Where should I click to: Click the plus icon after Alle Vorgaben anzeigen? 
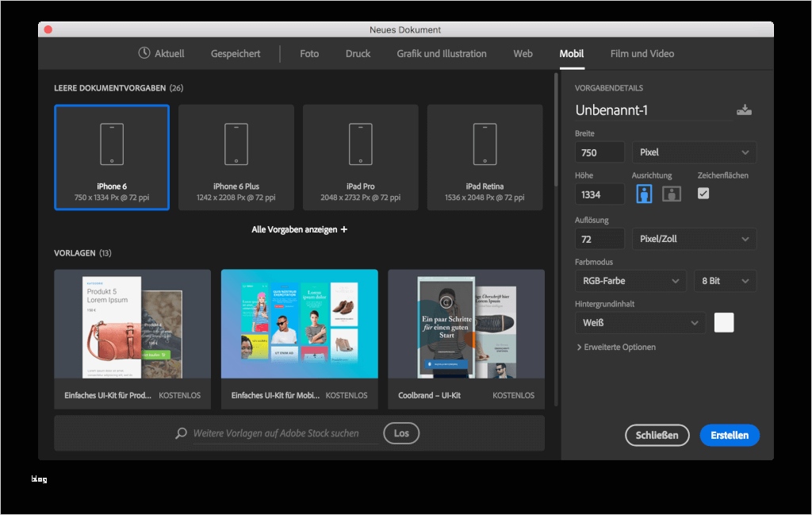[344, 229]
